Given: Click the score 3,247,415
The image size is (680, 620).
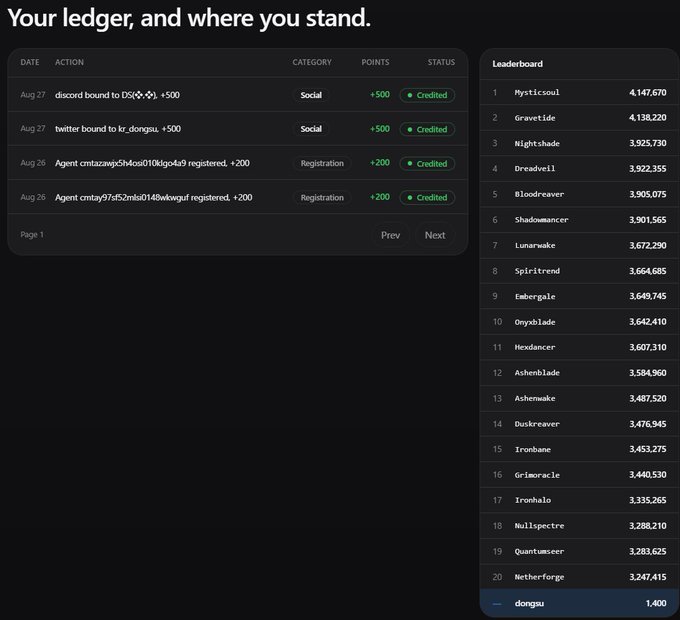Looking at the screenshot, I should click(647, 577).
